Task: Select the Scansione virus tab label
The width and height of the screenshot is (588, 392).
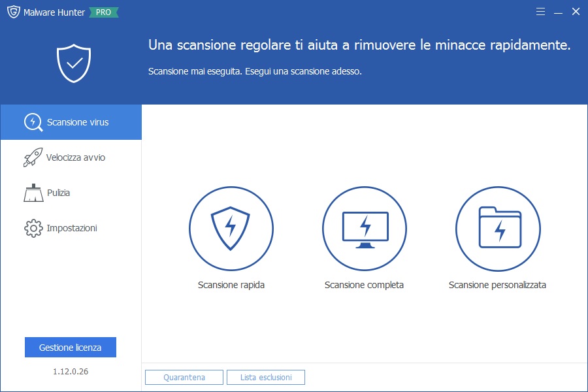Action: tap(78, 122)
